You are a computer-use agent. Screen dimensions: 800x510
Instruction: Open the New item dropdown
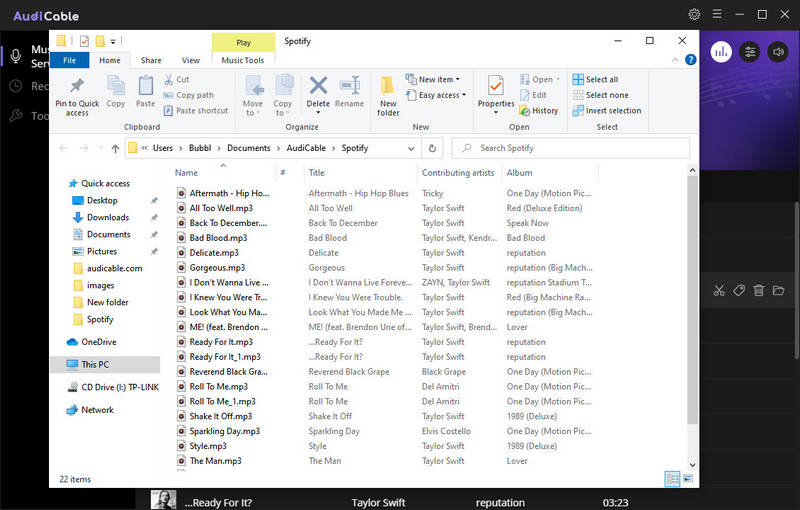pos(458,80)
